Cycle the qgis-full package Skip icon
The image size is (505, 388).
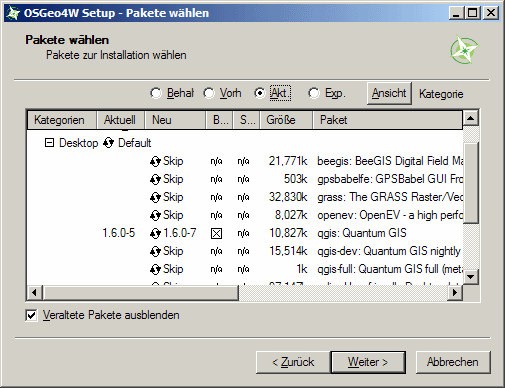pyautogui.click(x=155, y=269)
